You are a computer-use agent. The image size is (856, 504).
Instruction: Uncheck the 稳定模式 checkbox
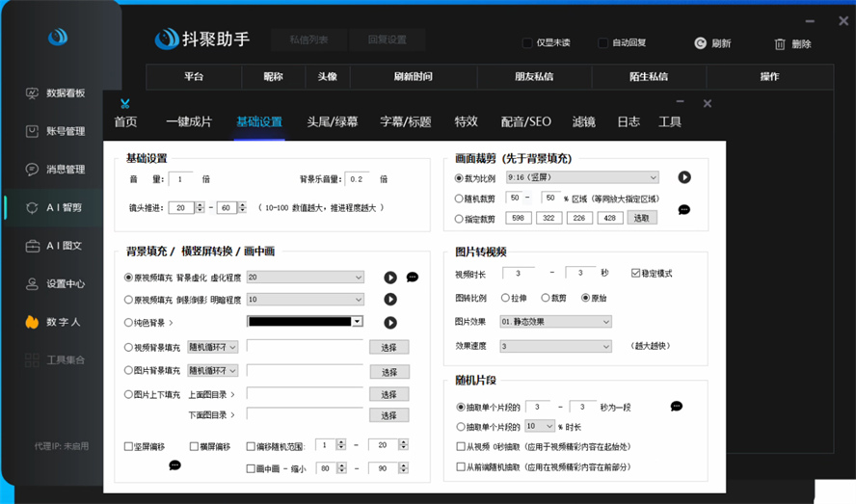click(635, 274)
